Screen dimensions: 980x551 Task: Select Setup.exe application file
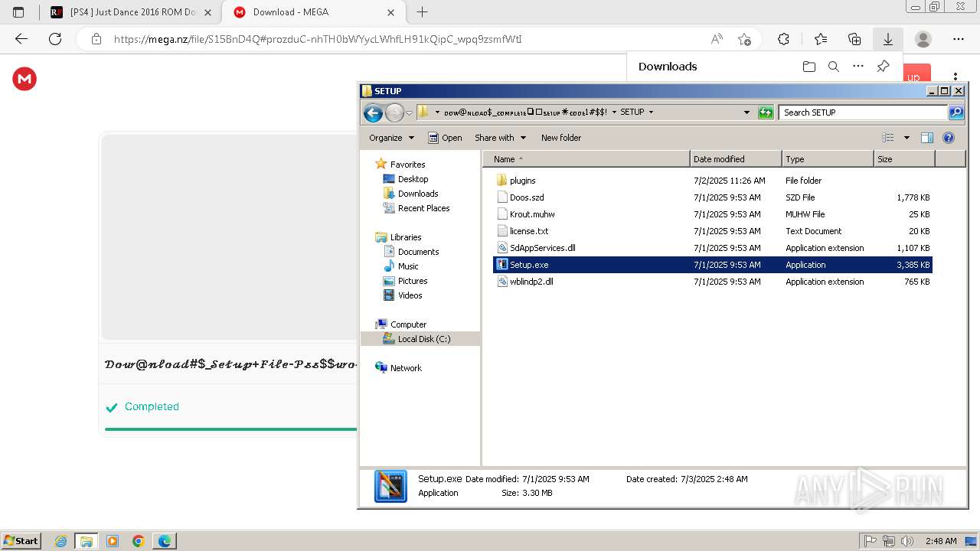click(x=713, y=265)
